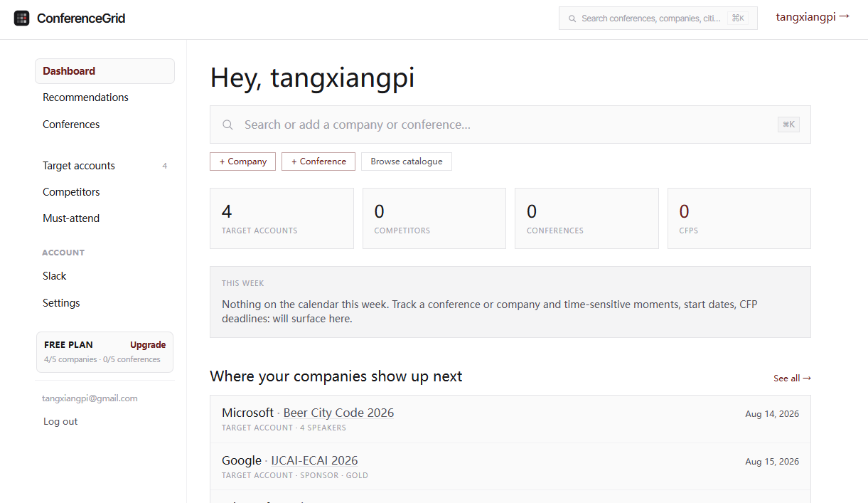868x503 pixels.
Task: Click the 'Browse catalogue' button
Action: pos(407,162)
